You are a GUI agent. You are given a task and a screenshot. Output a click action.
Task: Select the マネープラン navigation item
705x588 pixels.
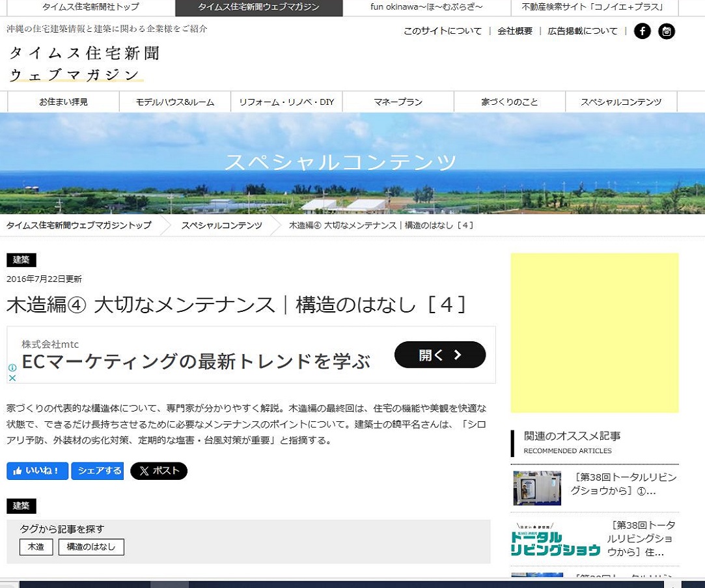click(x=398, y=102)
